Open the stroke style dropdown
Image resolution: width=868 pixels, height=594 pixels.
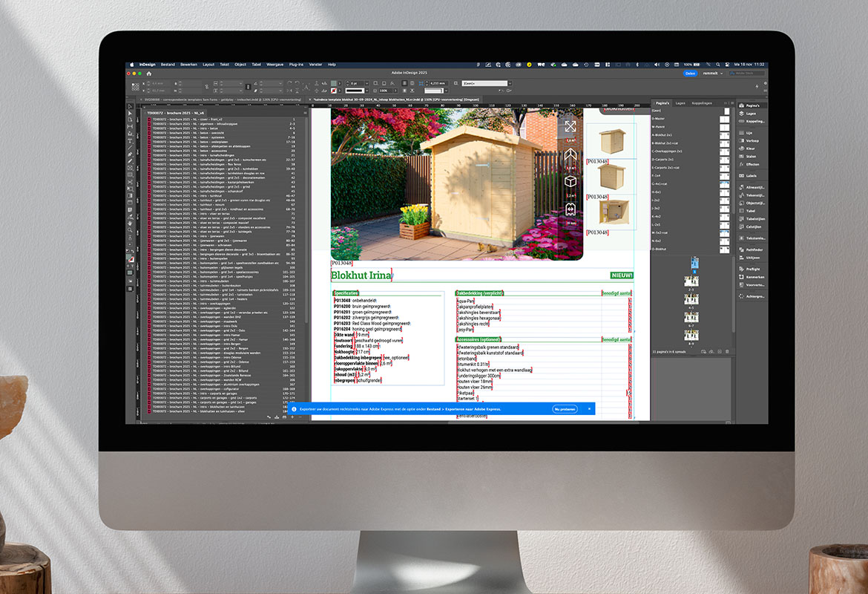tap(367, 91)
